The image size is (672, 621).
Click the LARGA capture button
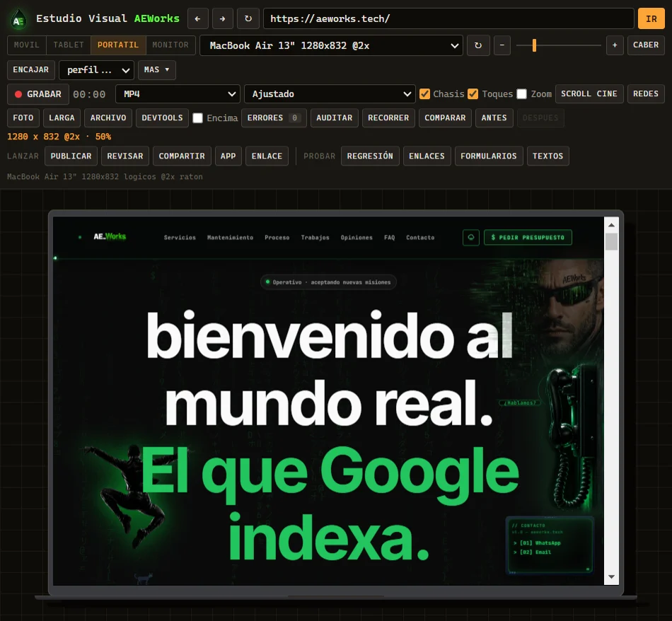pyautogui.click(x=62, y=118)
